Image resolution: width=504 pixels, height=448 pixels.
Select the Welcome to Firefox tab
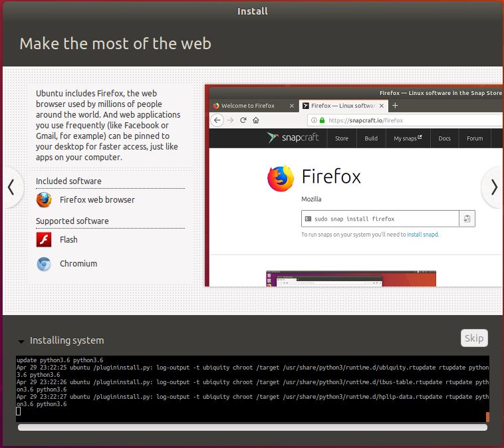pos(253,106)
